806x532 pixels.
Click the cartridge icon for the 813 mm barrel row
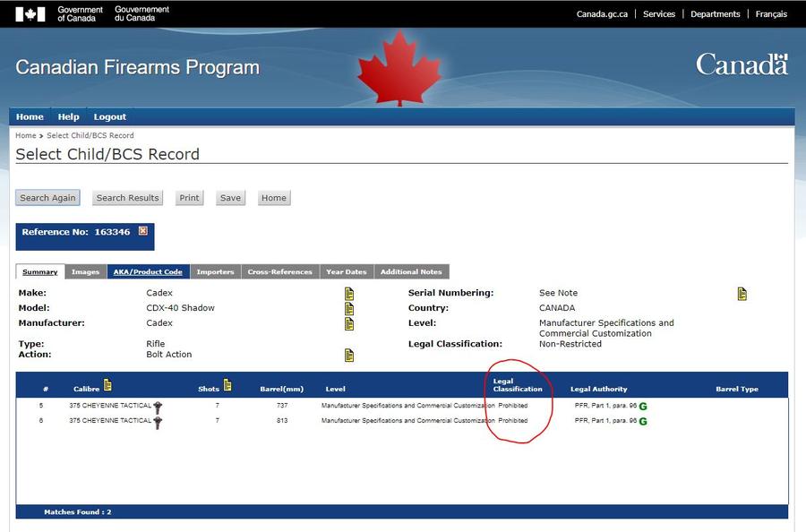158,423
